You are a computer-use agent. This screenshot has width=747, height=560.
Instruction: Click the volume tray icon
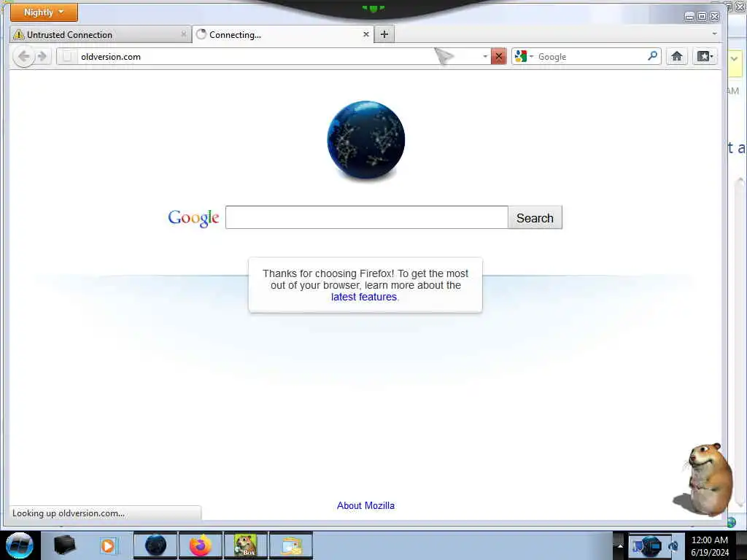[673, 546]
